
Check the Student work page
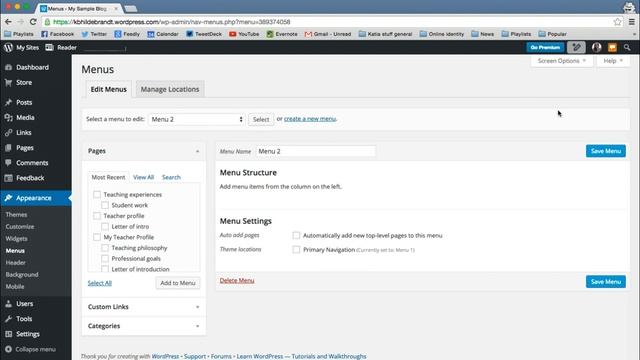105,205
